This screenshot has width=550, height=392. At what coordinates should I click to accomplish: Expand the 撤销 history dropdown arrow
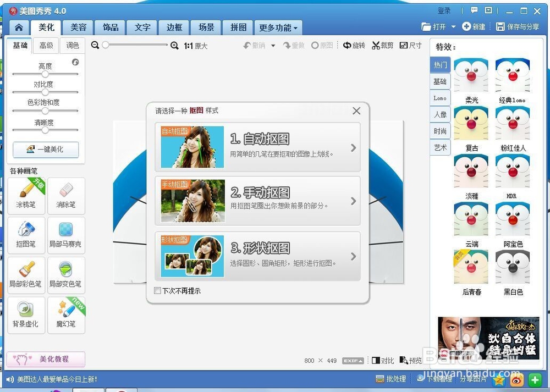coord(273,46)
